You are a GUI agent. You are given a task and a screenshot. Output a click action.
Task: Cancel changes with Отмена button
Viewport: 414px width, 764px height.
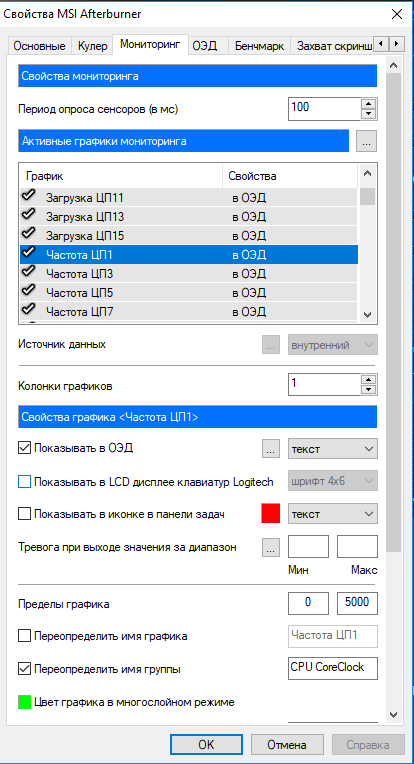287,745
